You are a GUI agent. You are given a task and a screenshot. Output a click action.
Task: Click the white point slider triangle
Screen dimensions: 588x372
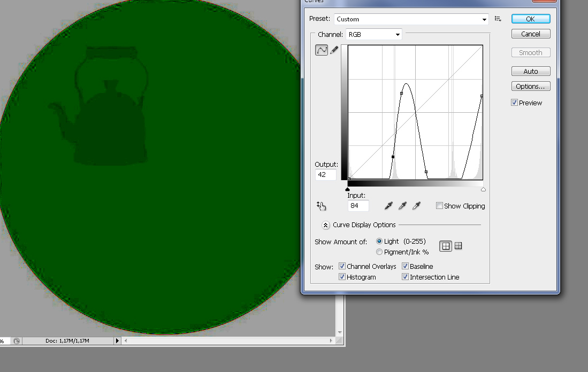click(483, 190)
